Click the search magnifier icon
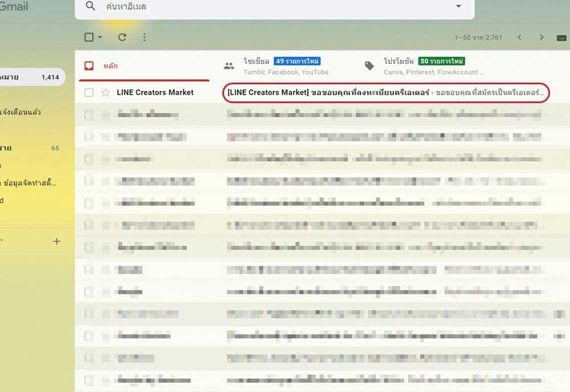The height and width of the screenshot is (392, 570). click(x=91, y=6)
